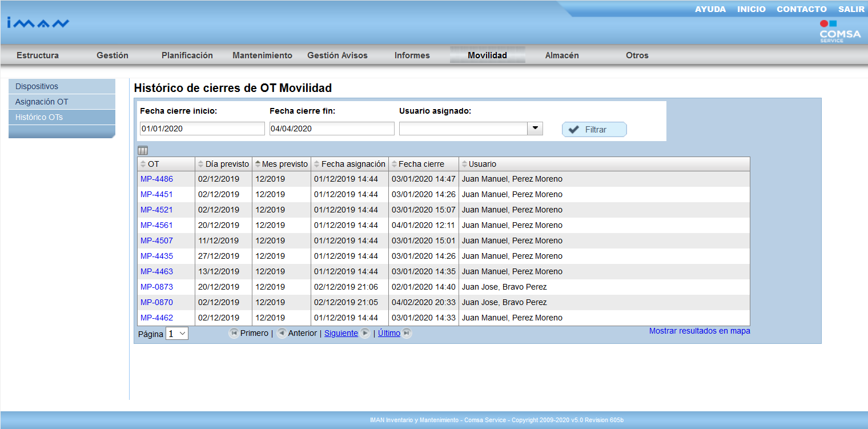Click the Fecha cierre inicio field

202,129
